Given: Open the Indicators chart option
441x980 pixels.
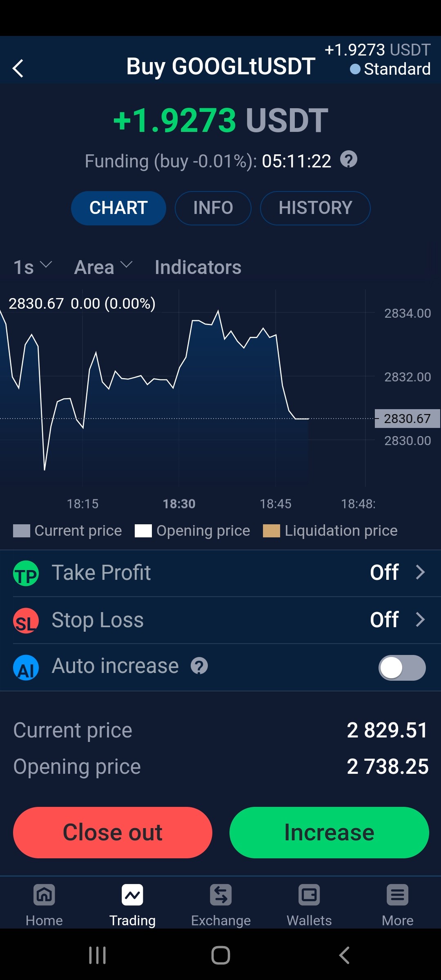Looking at the screenshot, I should click(198, 267).
